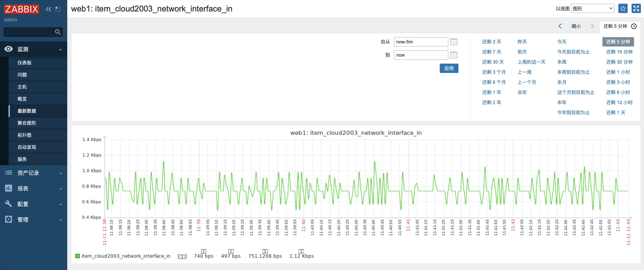Viewport: 644px width, 270px height.
Task: Open 仪表板 in sidebar
Action: coord(38,63)
